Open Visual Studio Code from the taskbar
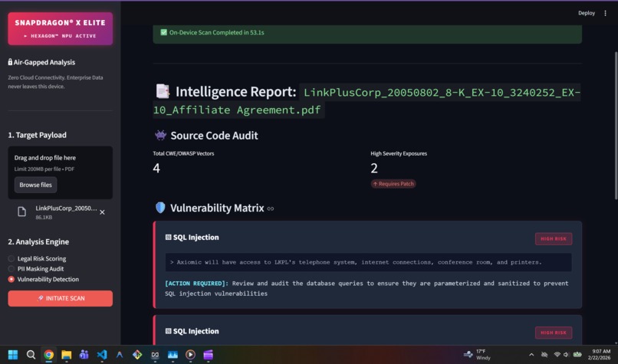Image resolution: width=618 pixels, height=364 pixels. [102, 355]
